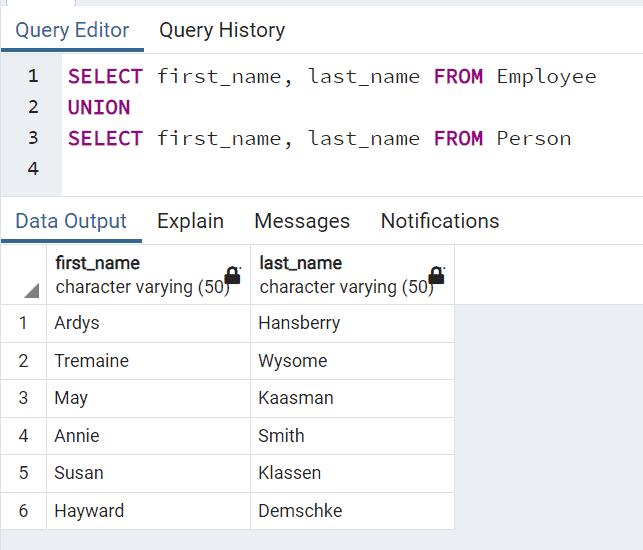Click the lock icon in last_name column
This screenshot has height=550, width=643.
click(x=436, y=275)
